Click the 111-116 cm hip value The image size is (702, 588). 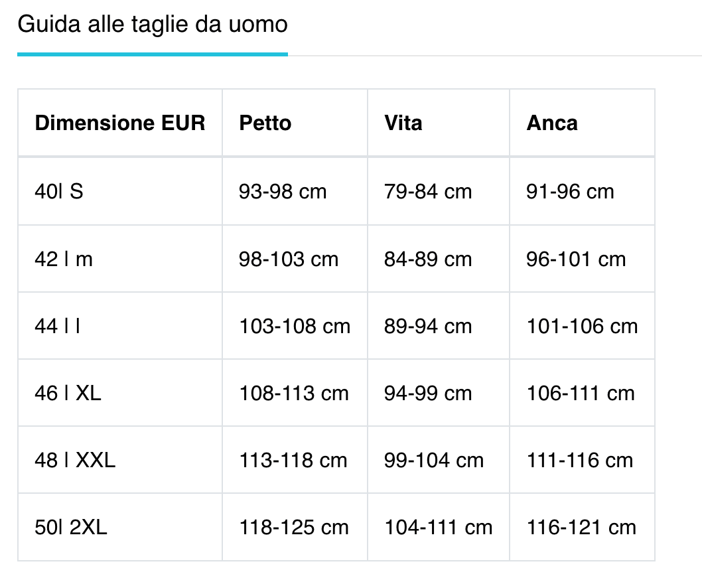pos(580,461)
